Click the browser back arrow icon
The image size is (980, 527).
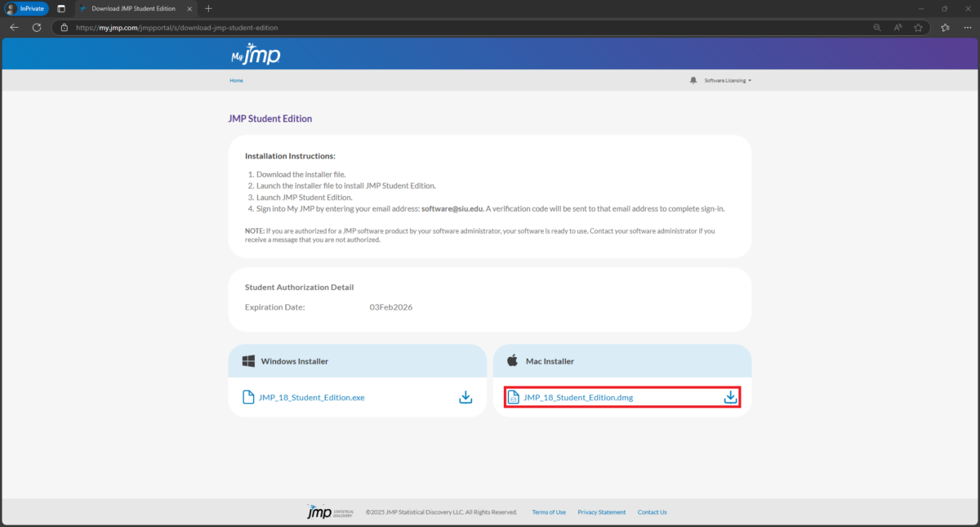tap(13, 27)
